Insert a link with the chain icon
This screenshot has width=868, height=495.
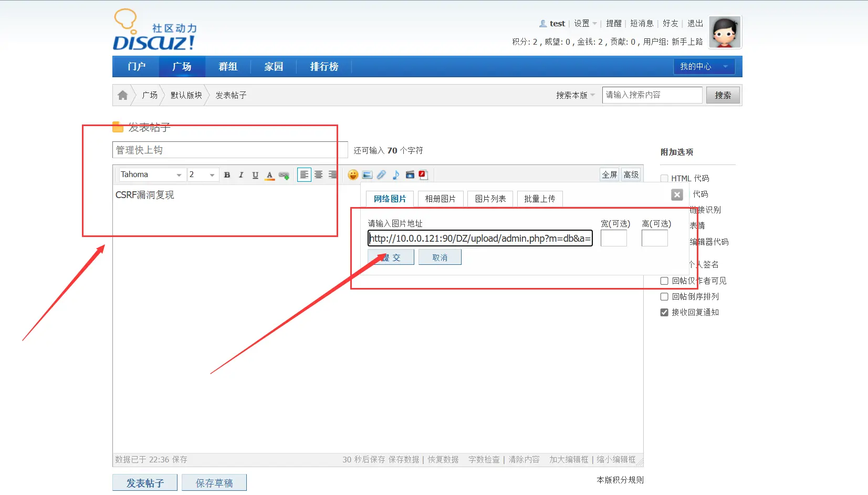click(284, 175)
